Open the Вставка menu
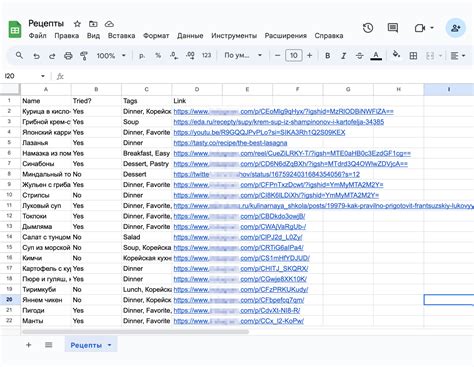Image resolution: width=474 pixels, height=367 pixels. coord(121,36)
